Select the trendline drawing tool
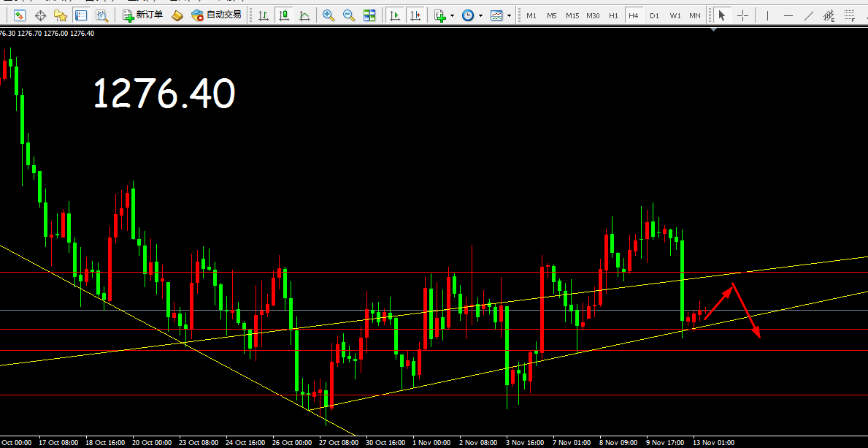 click(x=809, y=15)
